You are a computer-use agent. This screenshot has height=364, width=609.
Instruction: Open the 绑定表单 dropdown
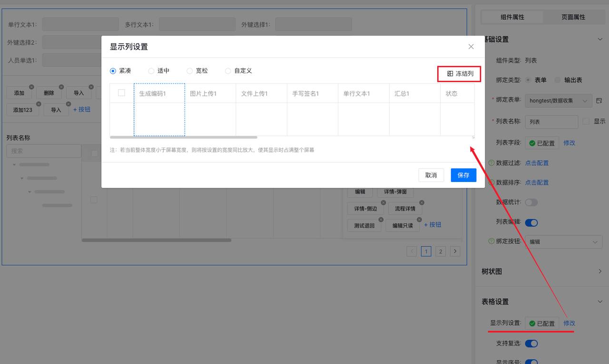pos(559,101)
